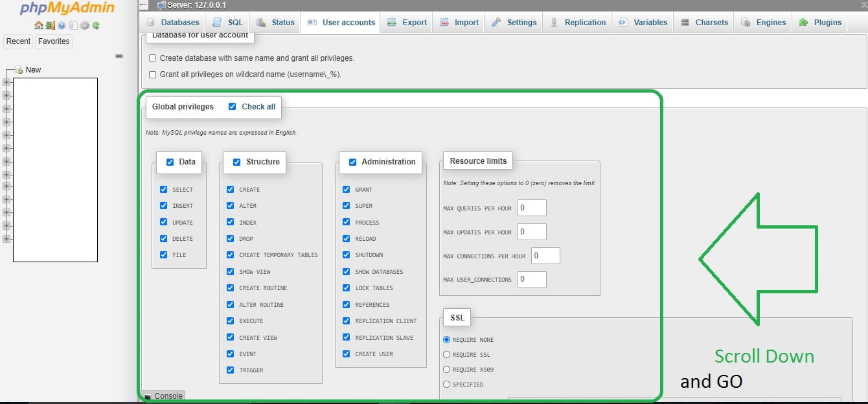Uncheck CREATE TEMPORARY TABLES privilege
The height and width of the screenshot is (404, 868).
point(231,255)
